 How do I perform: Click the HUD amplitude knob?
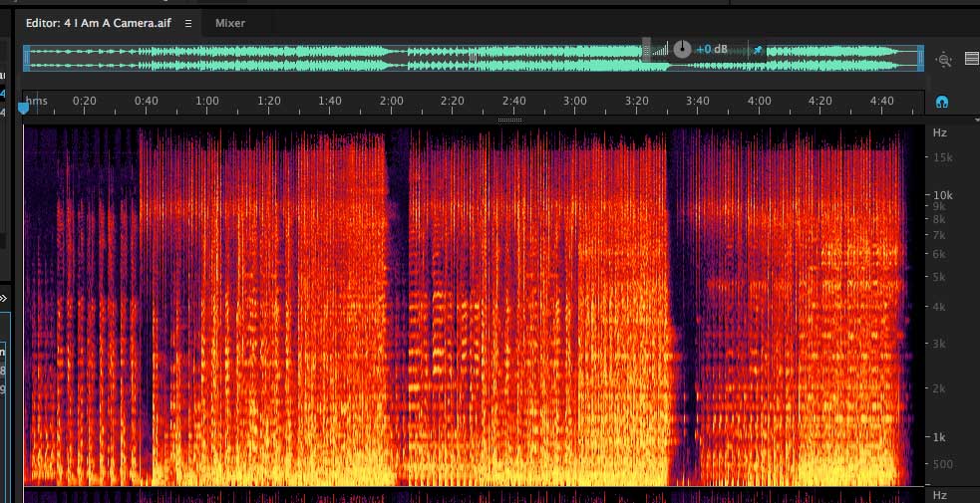pyautogui.click(x=682, y=49)
